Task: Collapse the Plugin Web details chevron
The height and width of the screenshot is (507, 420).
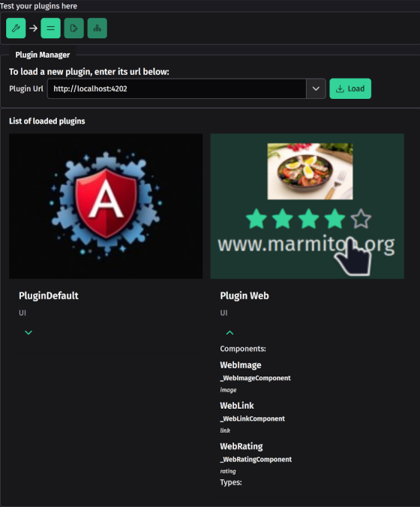Action: pyautogui.click(x=229, y=332)
